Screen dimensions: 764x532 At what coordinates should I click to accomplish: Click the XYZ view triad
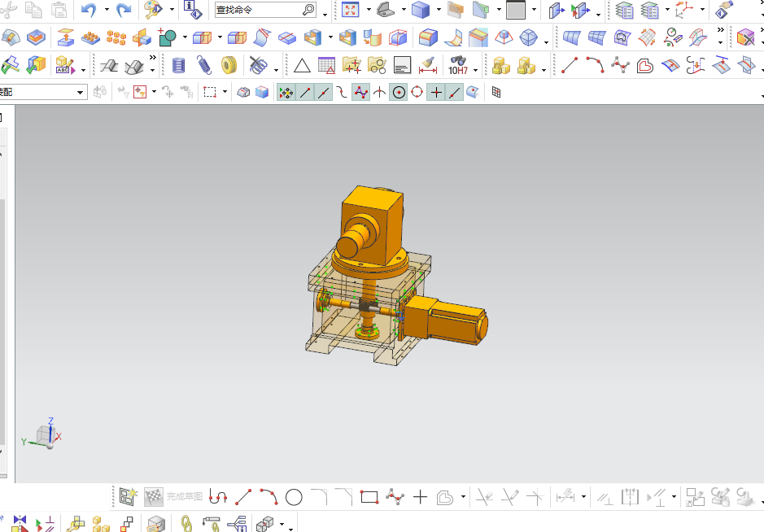click(43, 434)
